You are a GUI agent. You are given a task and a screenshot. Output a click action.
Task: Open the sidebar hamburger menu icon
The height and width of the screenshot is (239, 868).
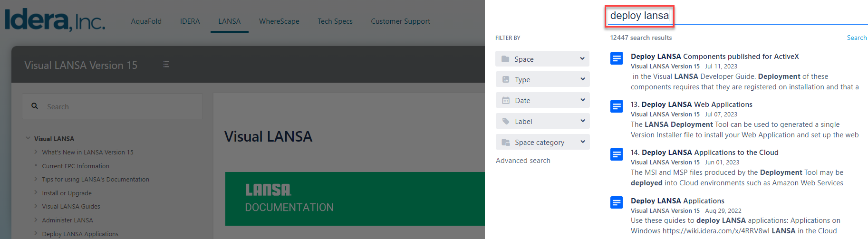point(166,64)
